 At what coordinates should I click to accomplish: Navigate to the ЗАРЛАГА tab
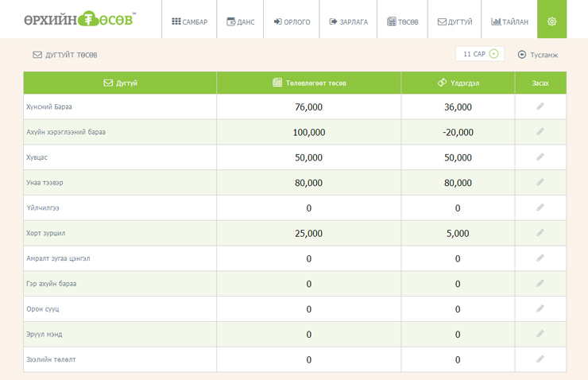[x=348, y=21]
